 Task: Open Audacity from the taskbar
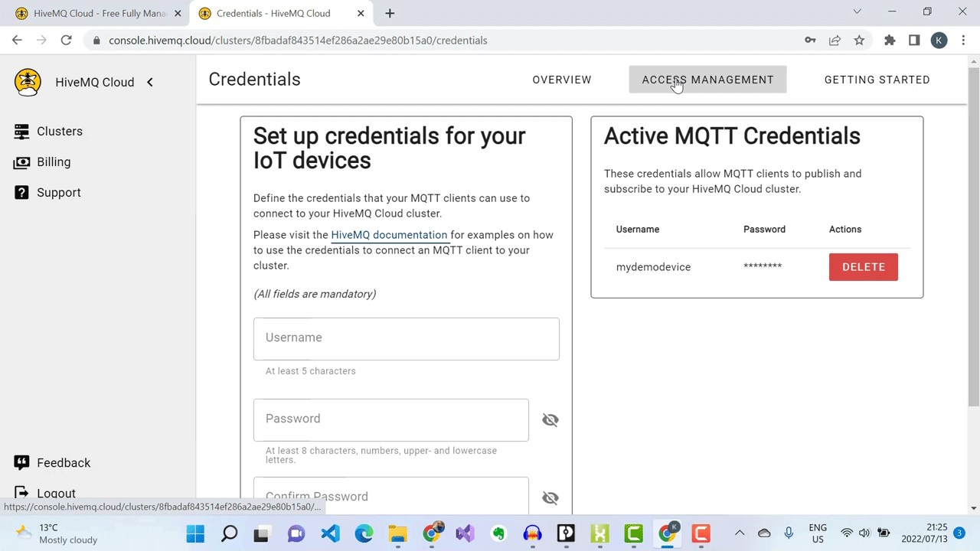tap(533, 533)
